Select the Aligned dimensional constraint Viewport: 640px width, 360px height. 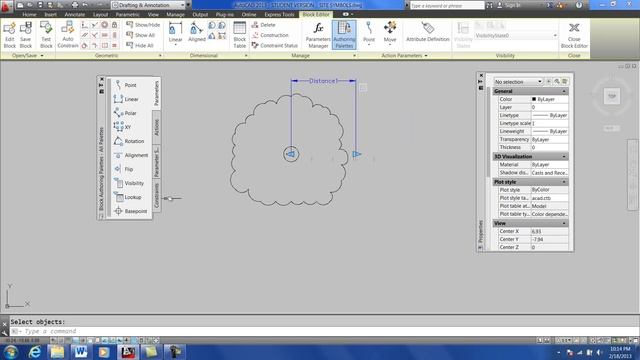coord(197,33)
